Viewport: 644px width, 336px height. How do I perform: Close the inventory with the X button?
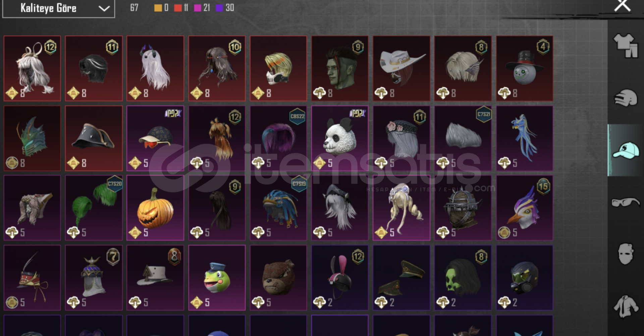[623, 6]
